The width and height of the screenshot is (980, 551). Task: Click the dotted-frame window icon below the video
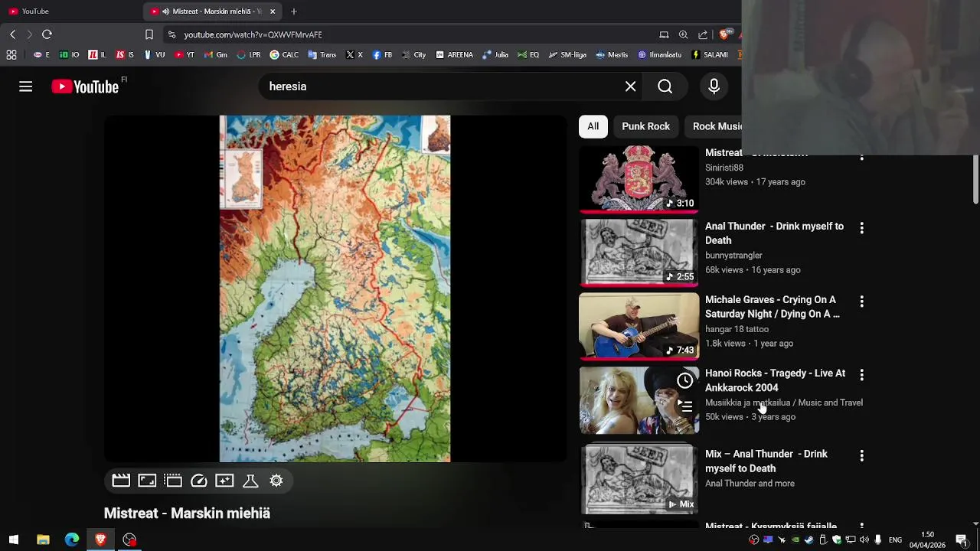point(173,481)
